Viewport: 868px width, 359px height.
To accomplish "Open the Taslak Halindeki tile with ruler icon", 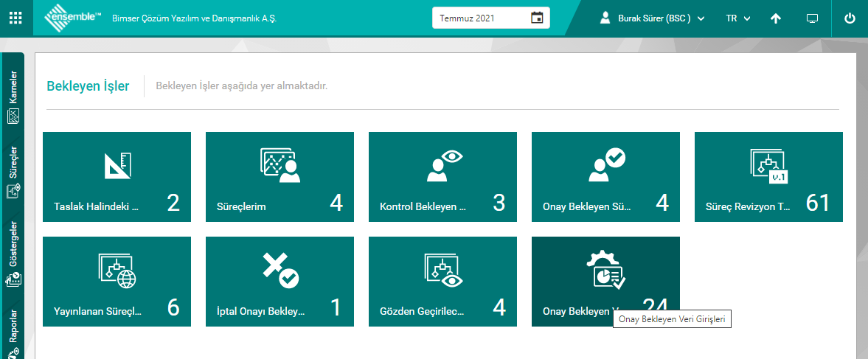I will pyautogui.click(x=117, y=177).
